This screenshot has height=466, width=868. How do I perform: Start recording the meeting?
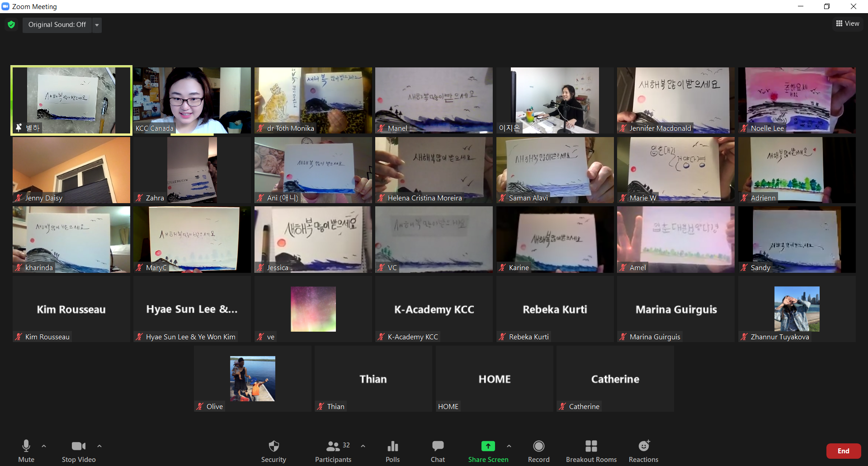coord(538,451)
